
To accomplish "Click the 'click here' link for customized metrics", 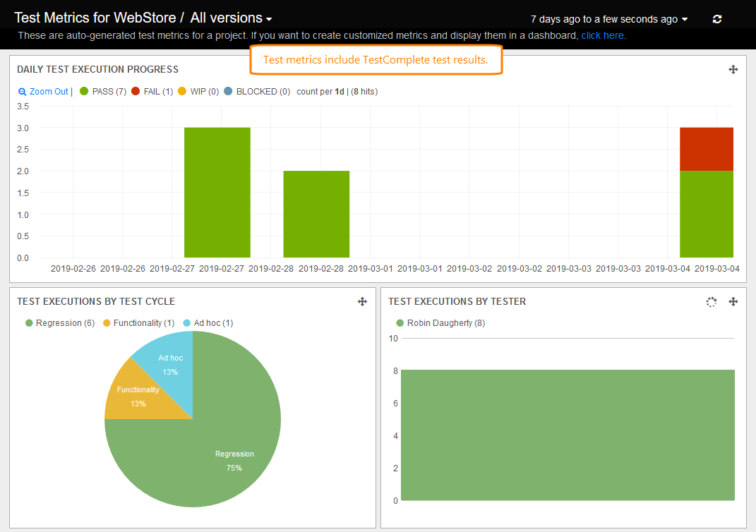I will [x=601, y=35].
